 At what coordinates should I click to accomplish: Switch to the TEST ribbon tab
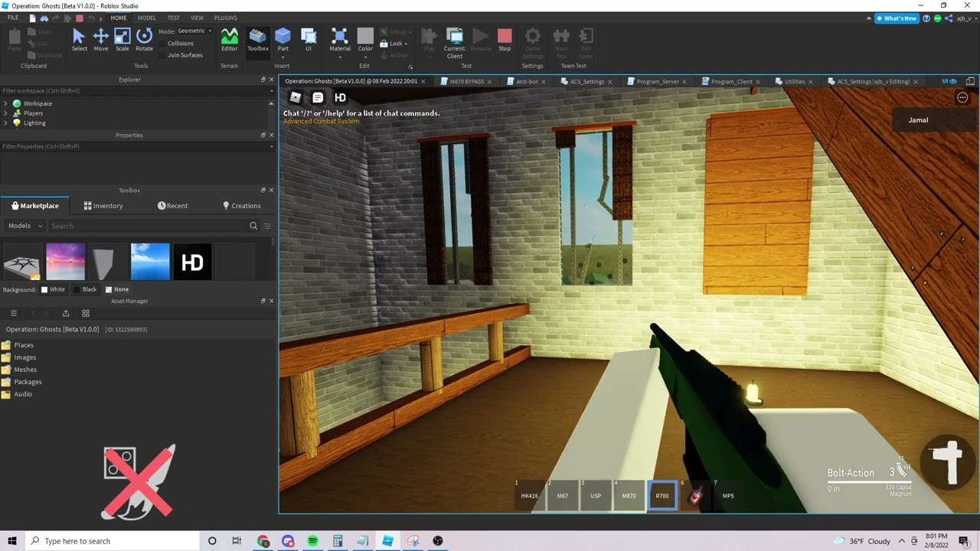[x=174, y=18]
